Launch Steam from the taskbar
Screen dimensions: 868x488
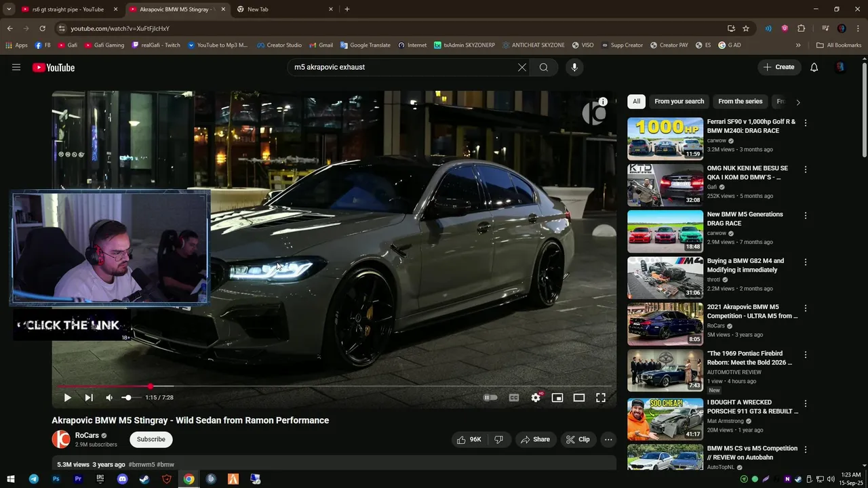point(144,479)
